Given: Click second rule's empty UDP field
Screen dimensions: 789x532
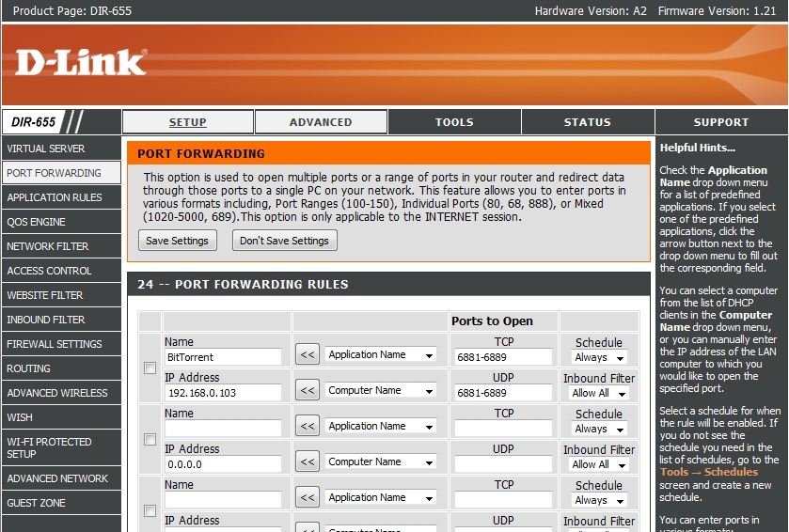Looking at the screenshot, I should (503, 464).
